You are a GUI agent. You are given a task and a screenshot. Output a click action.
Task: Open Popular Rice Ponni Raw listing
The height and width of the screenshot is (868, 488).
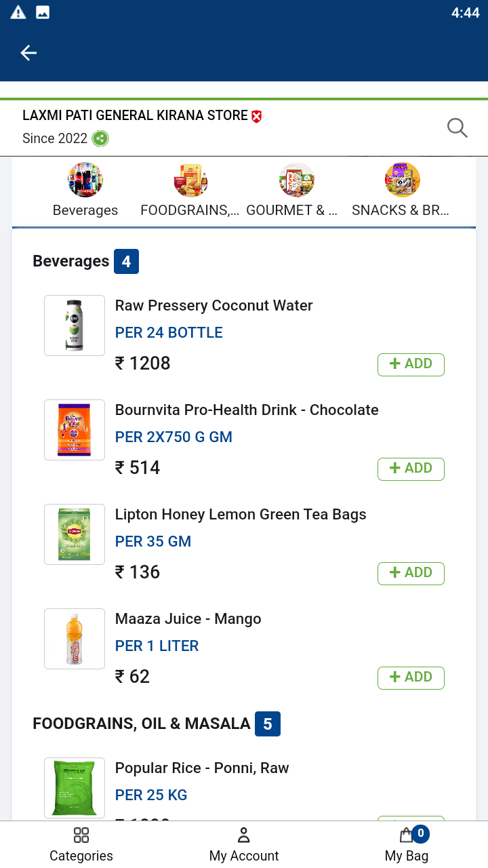pos(202,768)
